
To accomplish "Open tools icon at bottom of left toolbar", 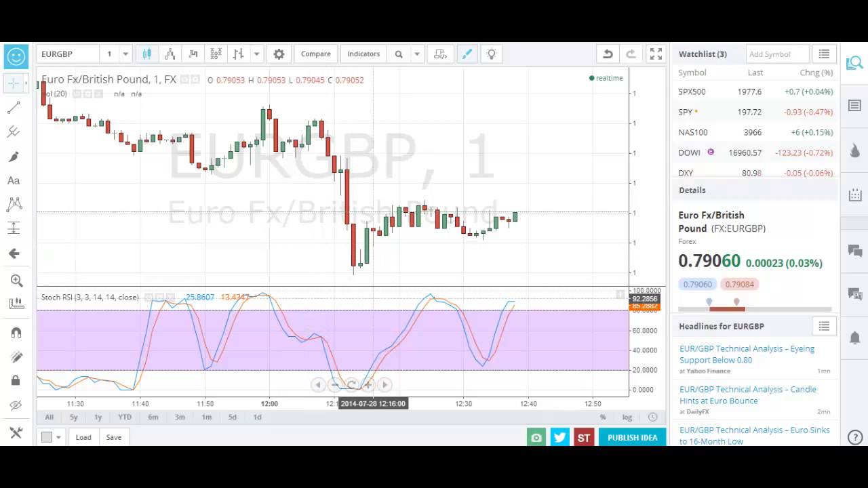I will (16, 432).
